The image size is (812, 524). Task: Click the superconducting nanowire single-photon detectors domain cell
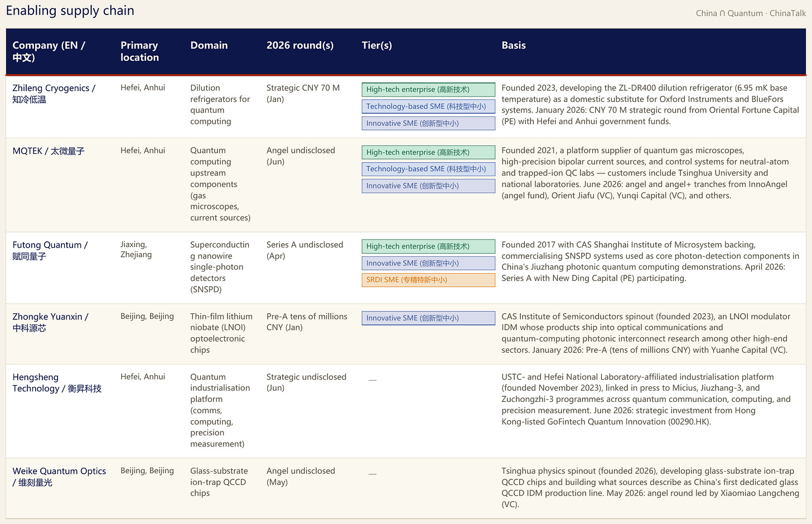coord(221,267)
